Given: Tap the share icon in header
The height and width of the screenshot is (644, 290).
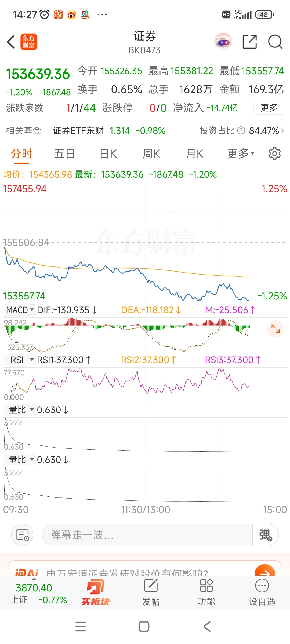Looking at the screenshot, I should tap(250, 42).
